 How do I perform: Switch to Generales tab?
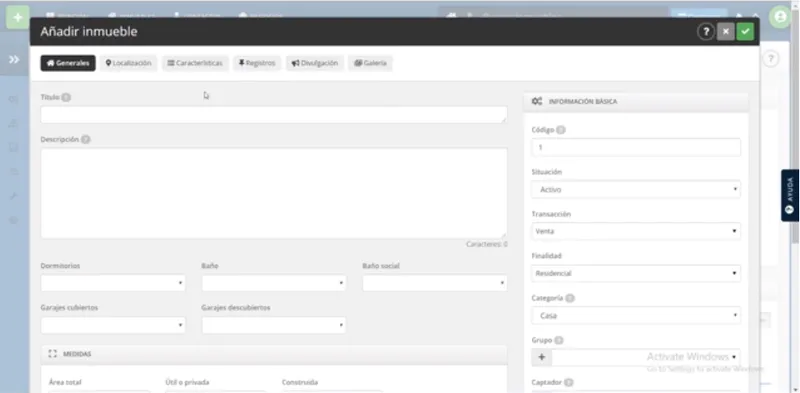tap(68, 63)
